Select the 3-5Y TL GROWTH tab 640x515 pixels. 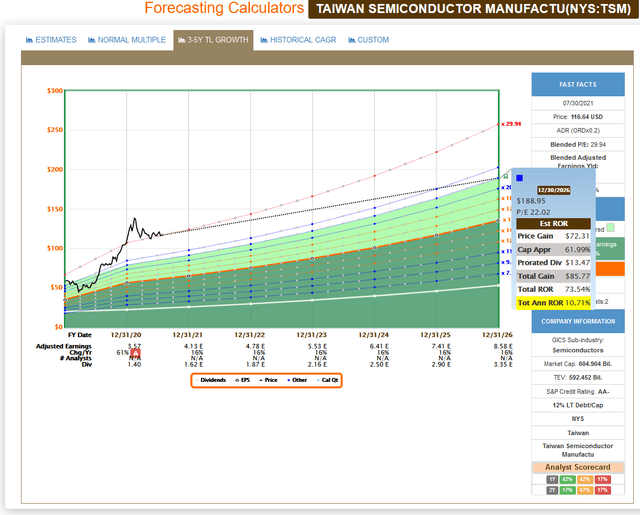[213, 40]
